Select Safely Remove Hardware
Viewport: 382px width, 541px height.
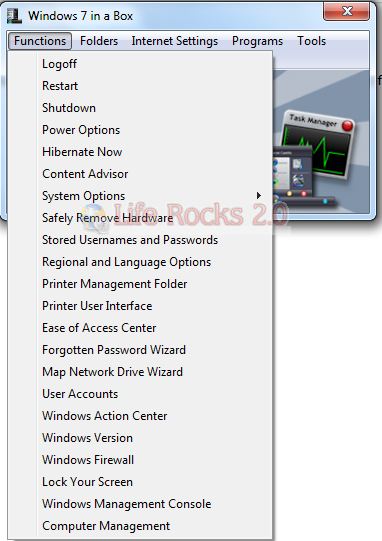pos(140,218)
